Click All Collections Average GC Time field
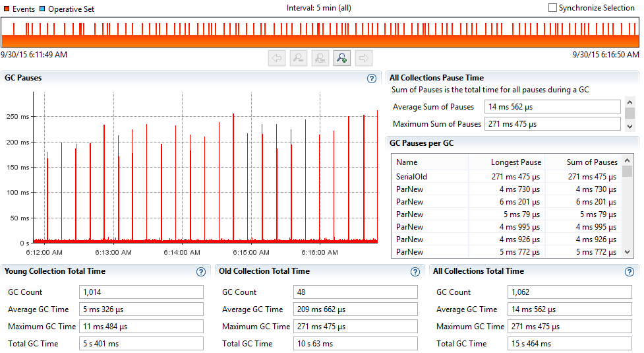This screenshot has height=353, width=644. tap(570, 309)
